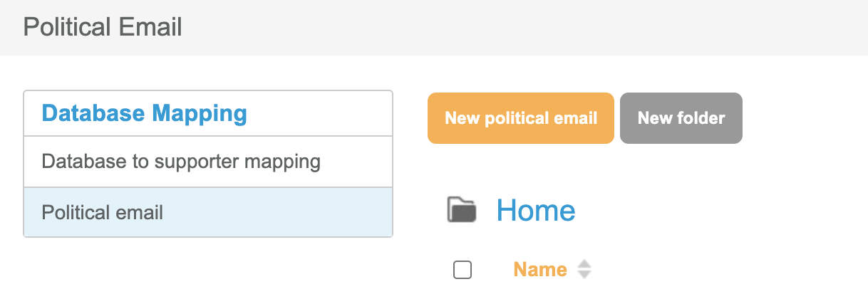Click the sort arrows beside Name

click(584, 270)
